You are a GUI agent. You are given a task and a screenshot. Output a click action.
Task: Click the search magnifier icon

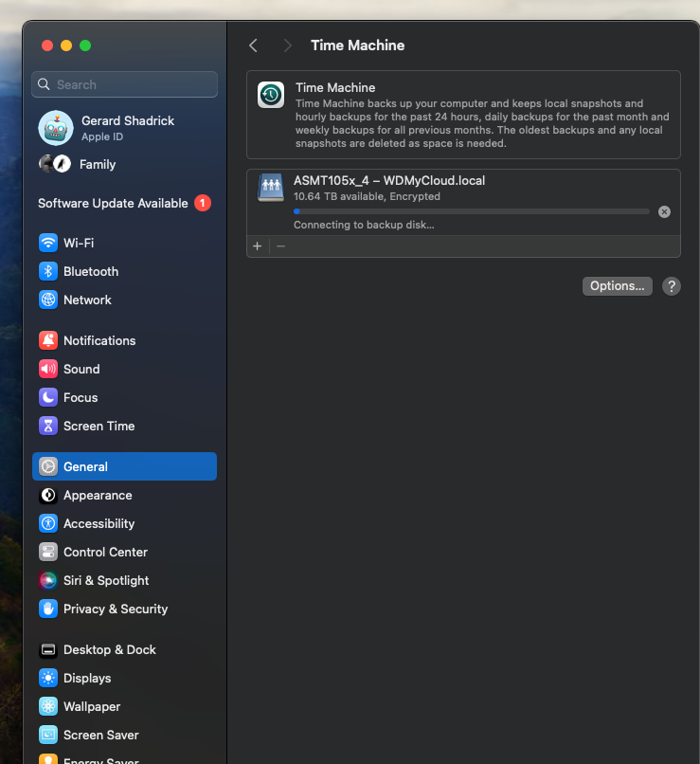coord(44,84)
